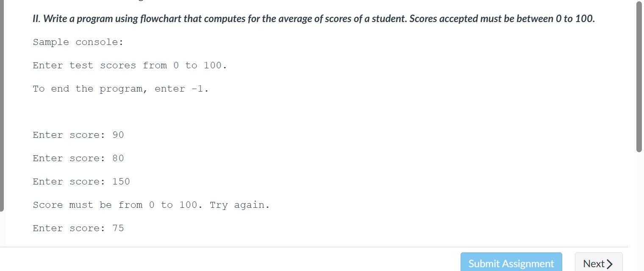Click the Submit Assignment button
Viewport: 644px width, 271px height.
511,263
